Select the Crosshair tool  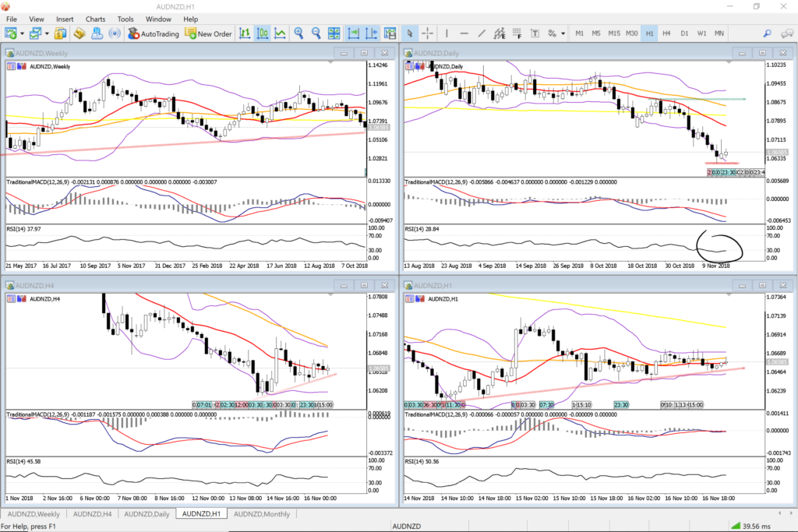click(x=428, y=33)
